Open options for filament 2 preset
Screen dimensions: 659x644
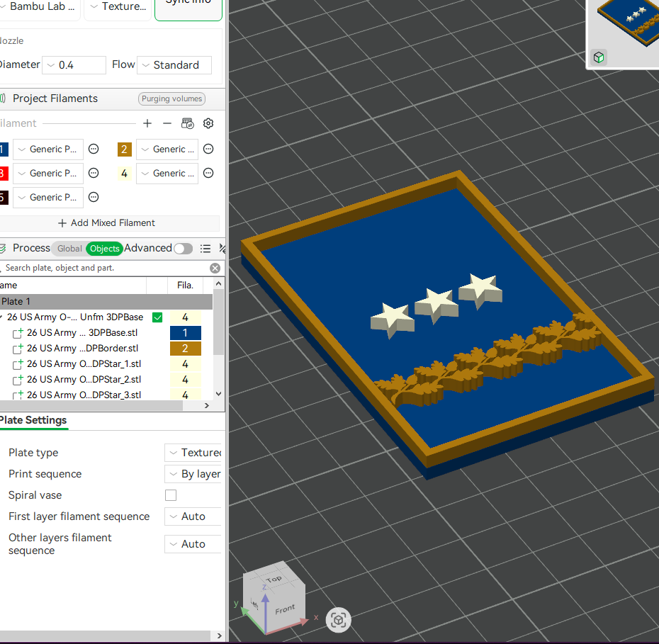point(208,149)
